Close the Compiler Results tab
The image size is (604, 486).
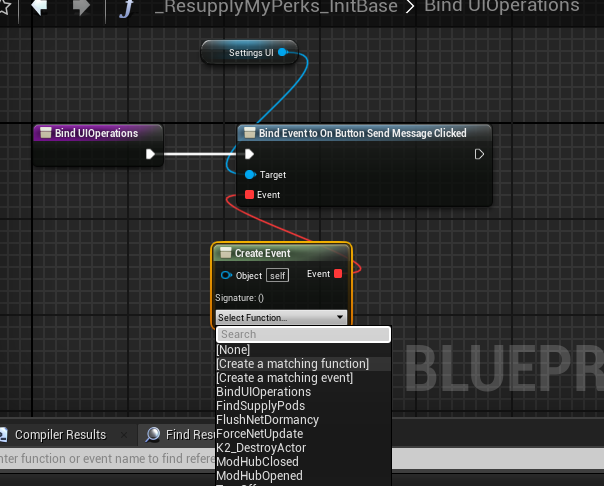(x=124, y=435)
